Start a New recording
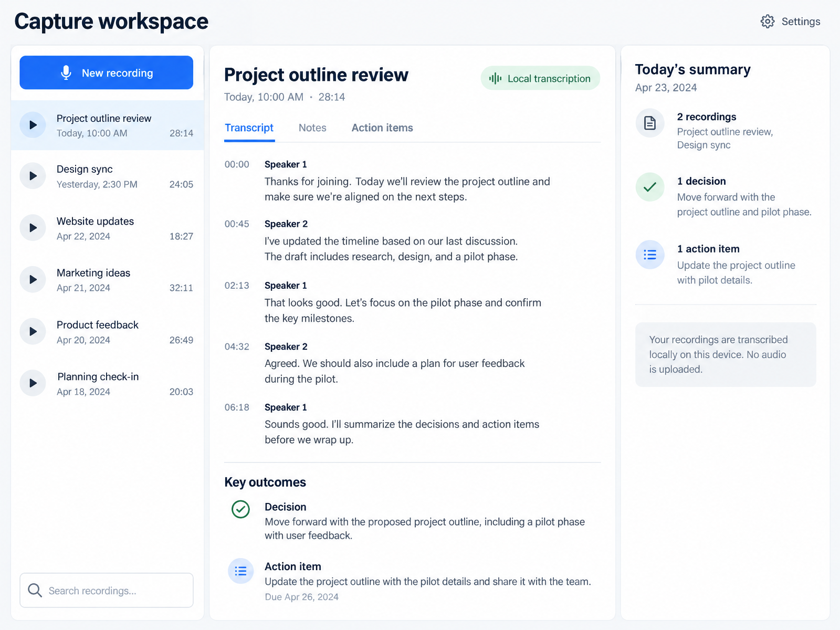The width and height of the screenshot is (840, 630). pos(107,72)
